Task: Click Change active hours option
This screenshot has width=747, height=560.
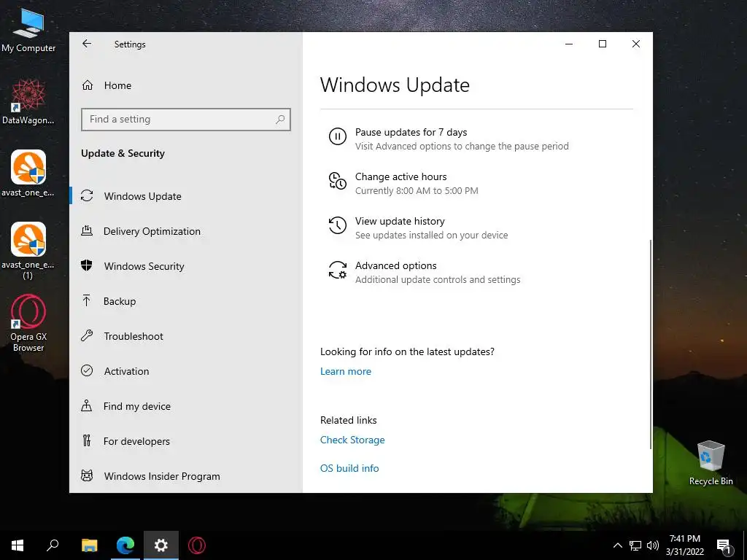Action: pos(400,176)
